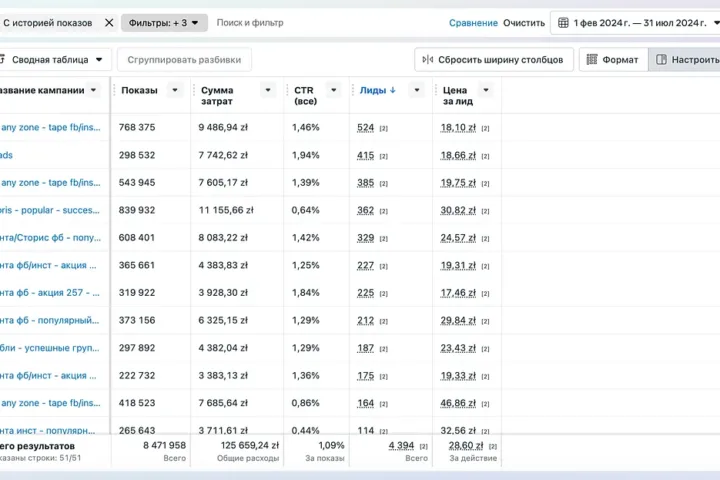Open campaign 'нта/Сторис фб - попу...'

(50, 237)
